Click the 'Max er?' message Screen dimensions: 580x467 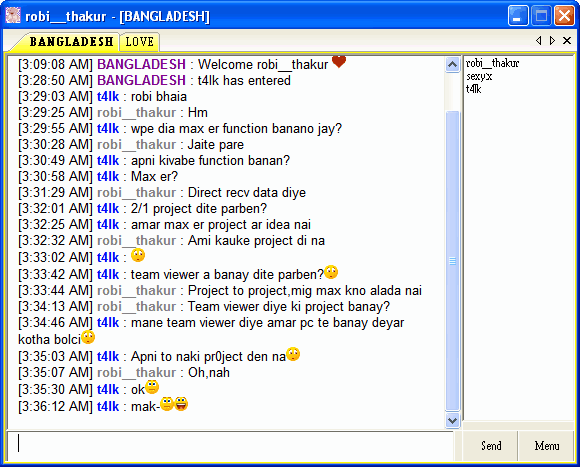point(155,176)
